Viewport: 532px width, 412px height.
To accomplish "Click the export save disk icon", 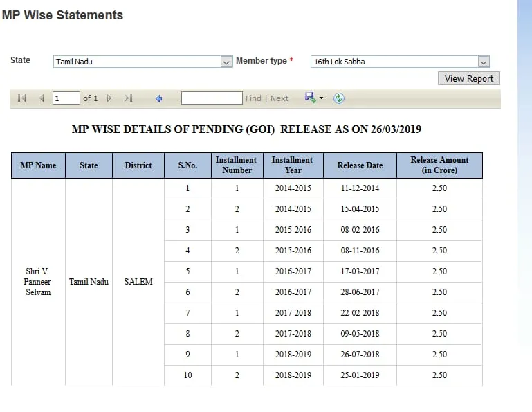I will (310, 98).
